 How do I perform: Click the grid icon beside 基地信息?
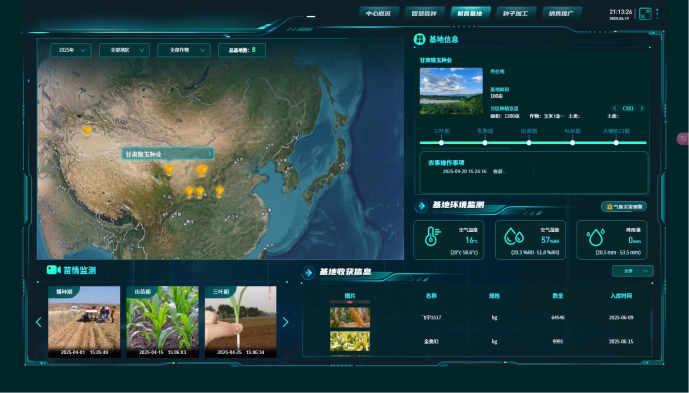(x=419, y=39)
